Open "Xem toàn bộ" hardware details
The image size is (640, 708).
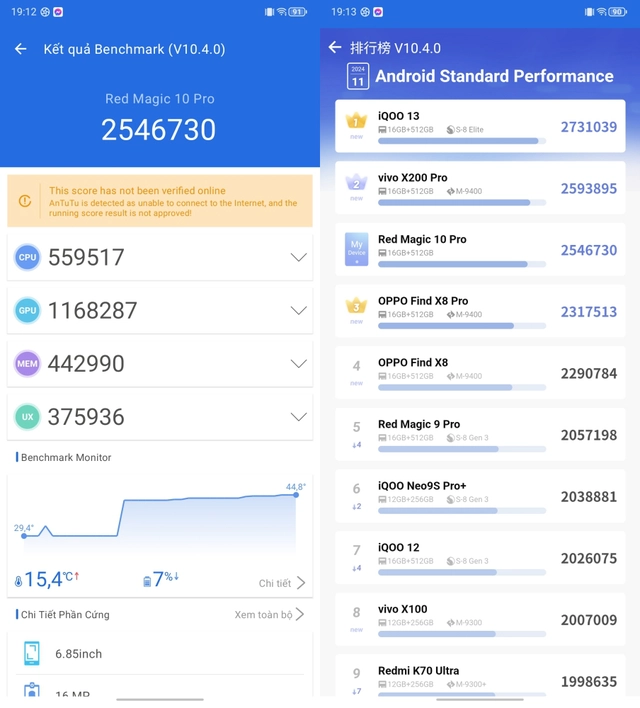[269, 615]
